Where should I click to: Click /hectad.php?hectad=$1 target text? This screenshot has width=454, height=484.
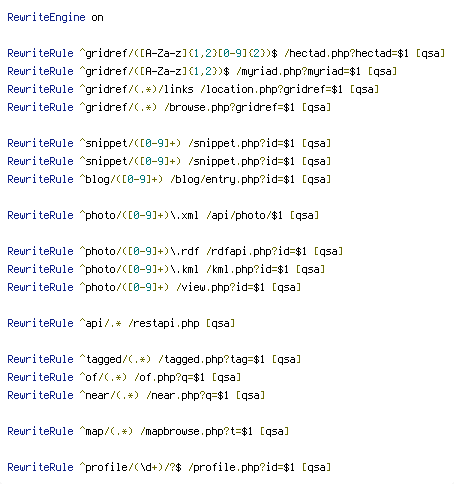coord(346,53)
